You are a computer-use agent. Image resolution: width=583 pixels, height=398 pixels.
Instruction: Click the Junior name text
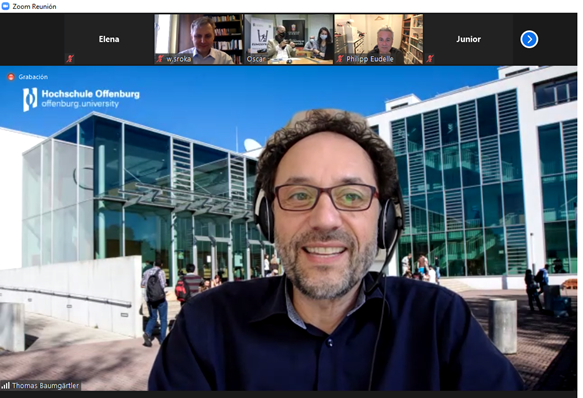[x=468, y=39]
